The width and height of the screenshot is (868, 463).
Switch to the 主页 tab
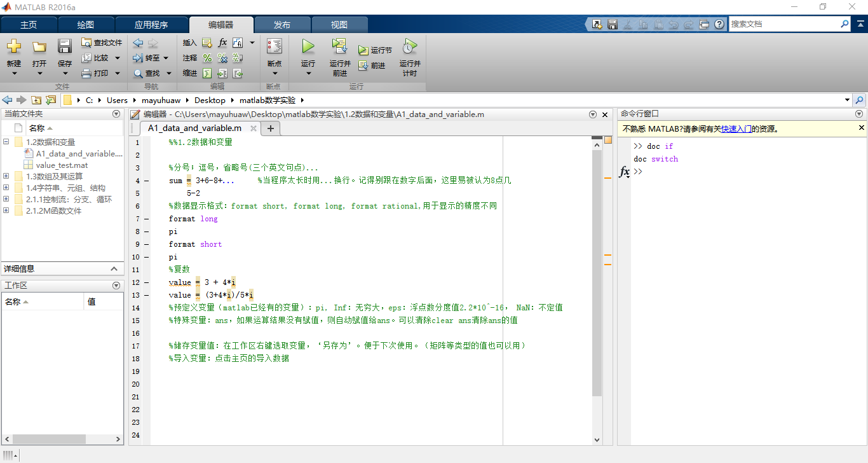[29, 25]
